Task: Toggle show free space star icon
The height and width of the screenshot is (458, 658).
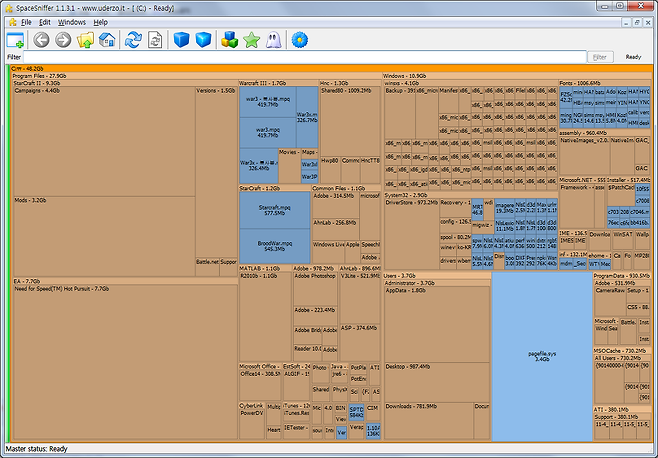Action: [x=251, y=40]
